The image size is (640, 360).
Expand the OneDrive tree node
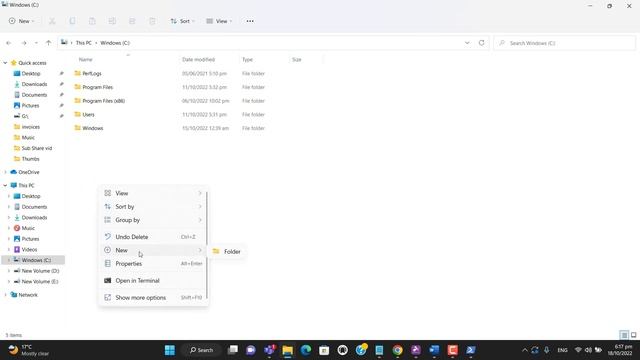5,172
